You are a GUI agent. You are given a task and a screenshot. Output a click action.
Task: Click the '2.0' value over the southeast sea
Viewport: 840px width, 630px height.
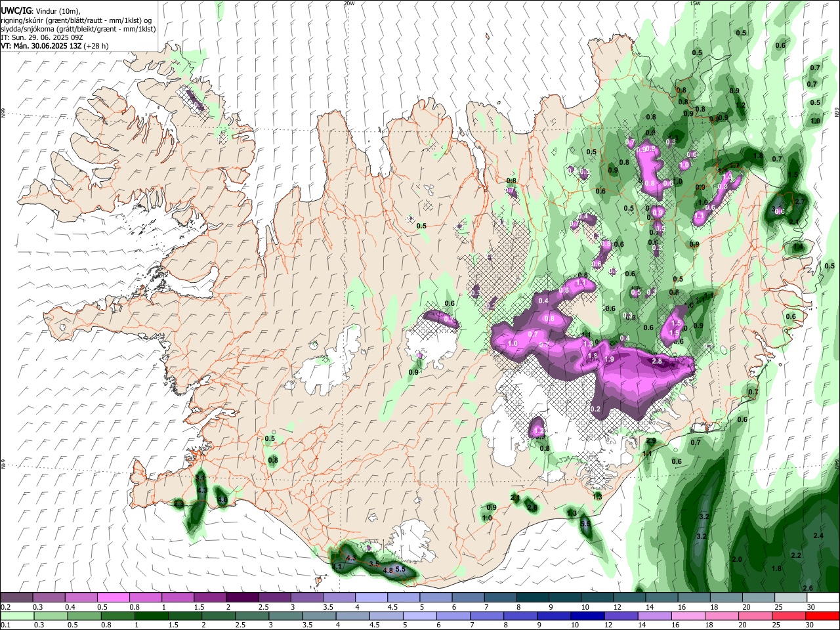click(737, 559)
